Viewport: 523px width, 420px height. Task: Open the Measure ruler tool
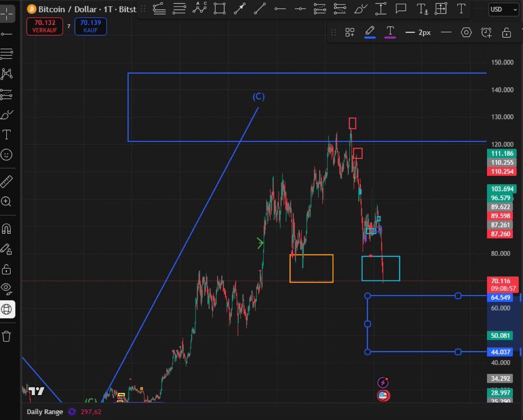[x=7, y=181]
